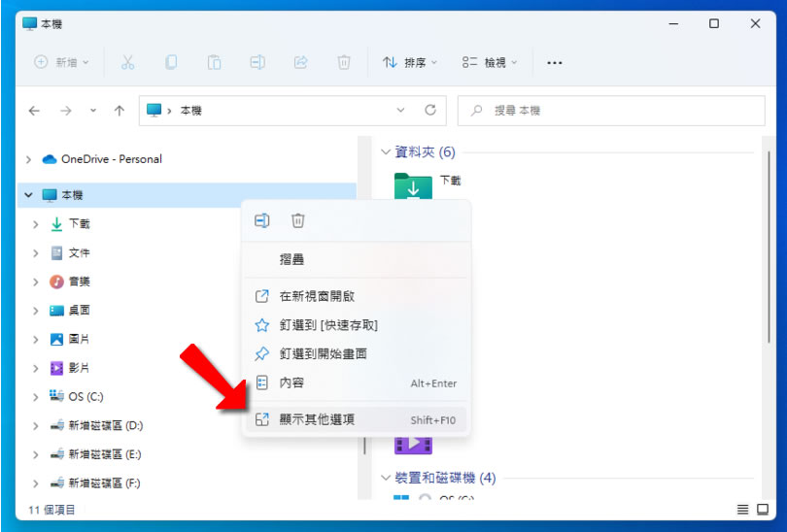Open the three-dots more options menu
The height and width of the screenshot is (532, 787).
554,63
